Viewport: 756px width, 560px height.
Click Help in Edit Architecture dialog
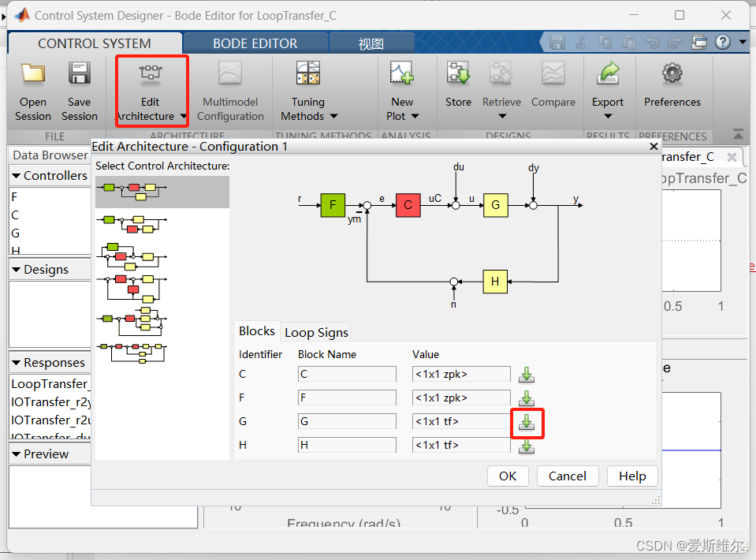coord(632,476)
